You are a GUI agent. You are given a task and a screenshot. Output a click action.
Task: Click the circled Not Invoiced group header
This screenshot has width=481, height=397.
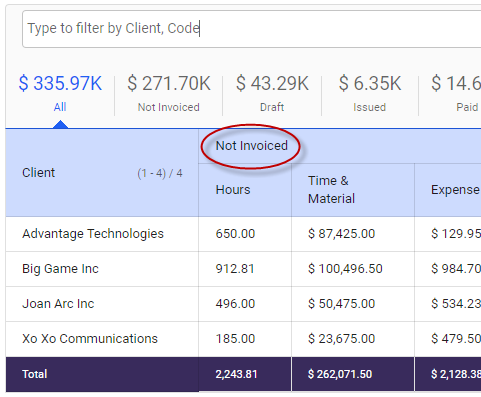tap(252, 146)
